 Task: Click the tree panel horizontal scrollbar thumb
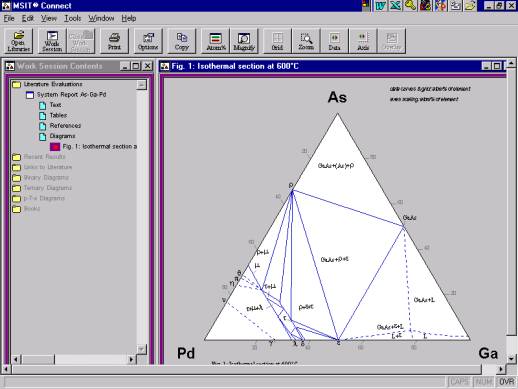(x=38, y=360)
